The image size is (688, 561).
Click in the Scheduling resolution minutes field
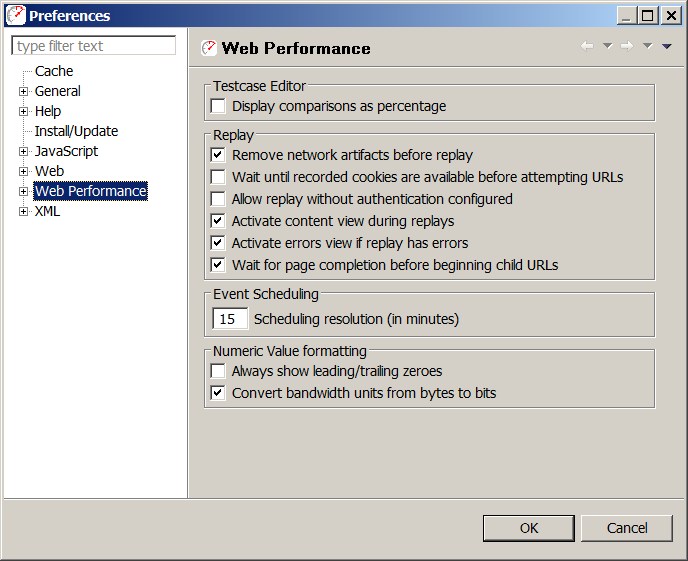pos(230,319)
